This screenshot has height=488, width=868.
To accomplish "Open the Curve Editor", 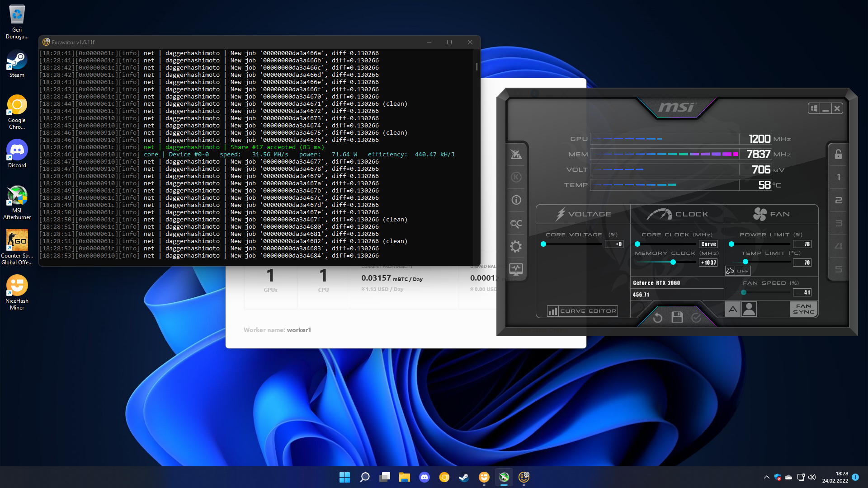I will [x=582, y=311].
